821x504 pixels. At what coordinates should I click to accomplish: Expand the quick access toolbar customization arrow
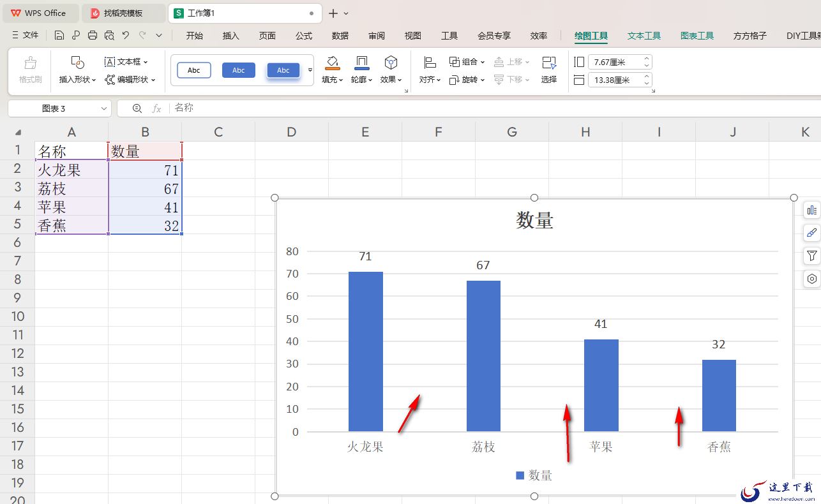[159, 36]
